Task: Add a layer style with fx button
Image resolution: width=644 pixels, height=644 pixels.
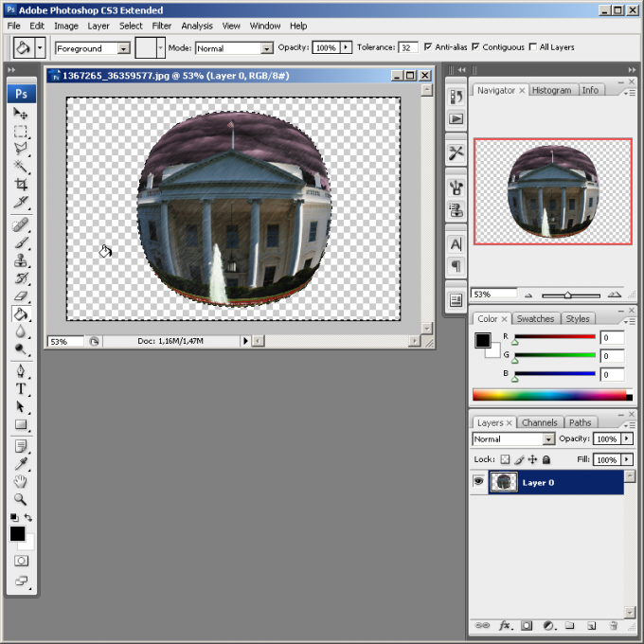Action: click(505, 625)
